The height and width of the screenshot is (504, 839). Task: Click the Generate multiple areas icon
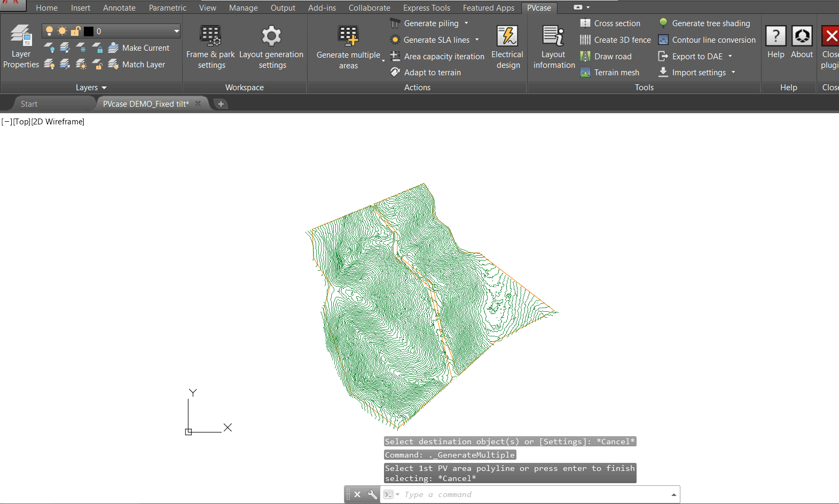(348, 35)
